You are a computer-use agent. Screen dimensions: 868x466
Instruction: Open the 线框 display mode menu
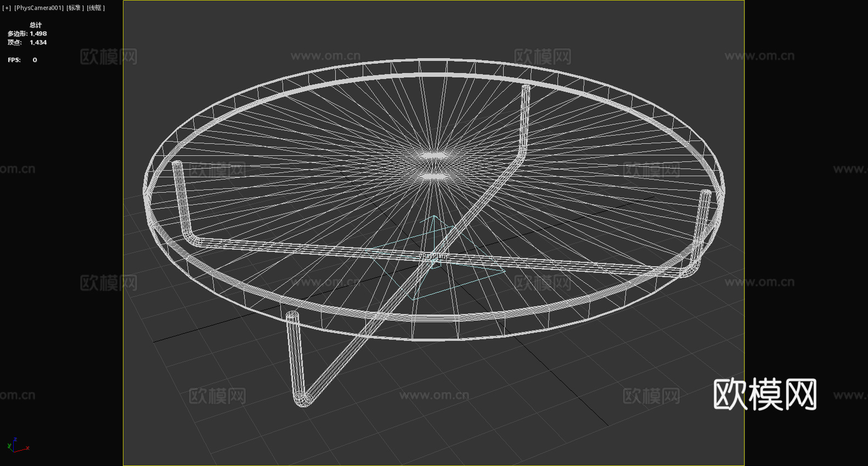[x=95, y=8]
